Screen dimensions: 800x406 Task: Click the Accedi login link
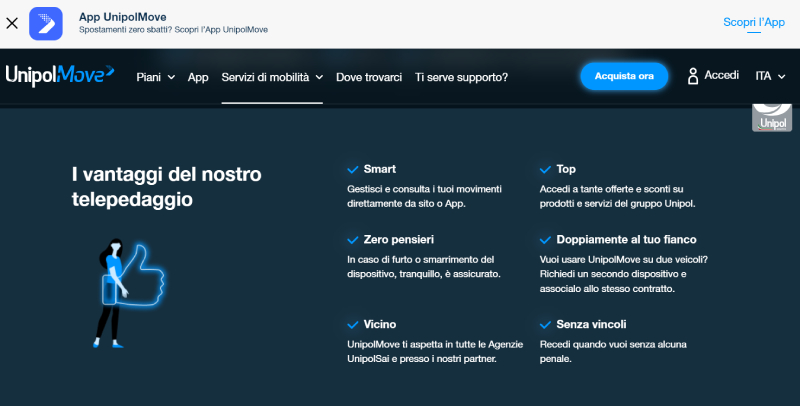(x=721, y=75)
